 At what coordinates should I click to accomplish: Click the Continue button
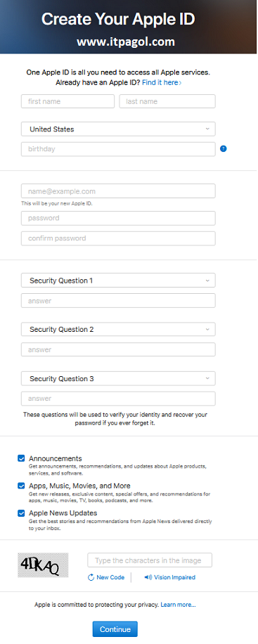(x=115, y=629)
